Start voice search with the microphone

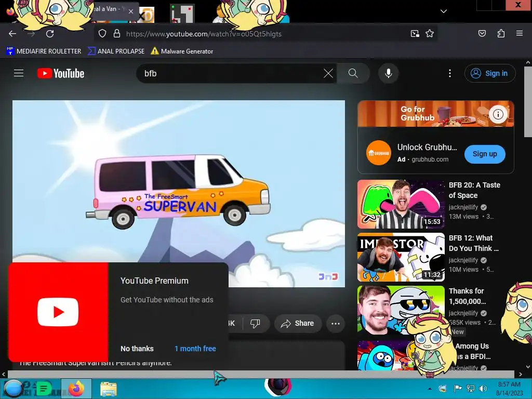[389, 73]
